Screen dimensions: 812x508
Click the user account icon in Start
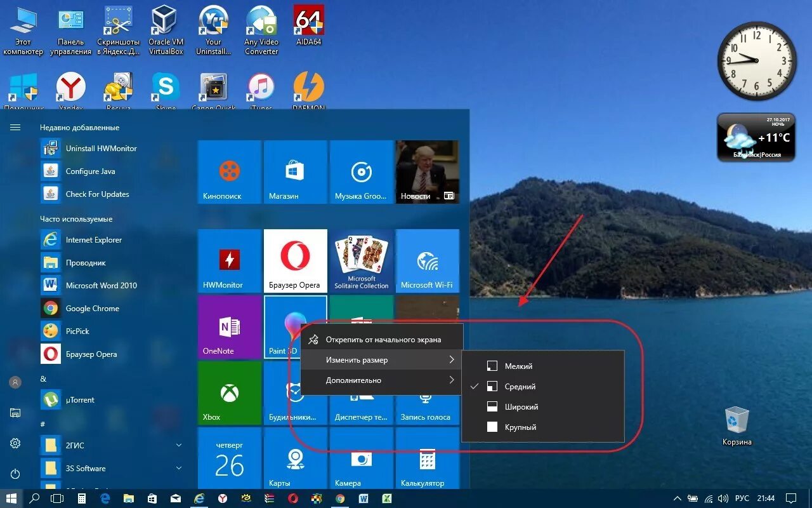15,382
